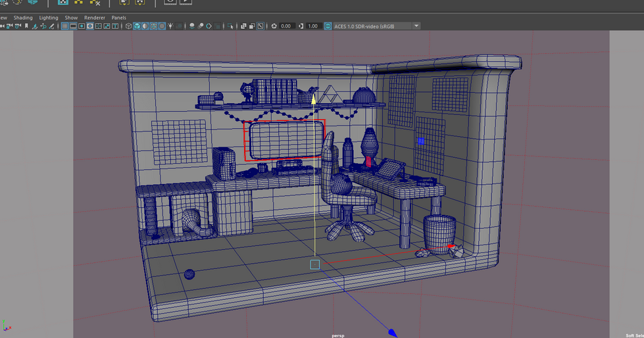Viewport: 644px width, 338px height.
Task: Select Smooth Shade All cube icon
Action: click(137, 26)
